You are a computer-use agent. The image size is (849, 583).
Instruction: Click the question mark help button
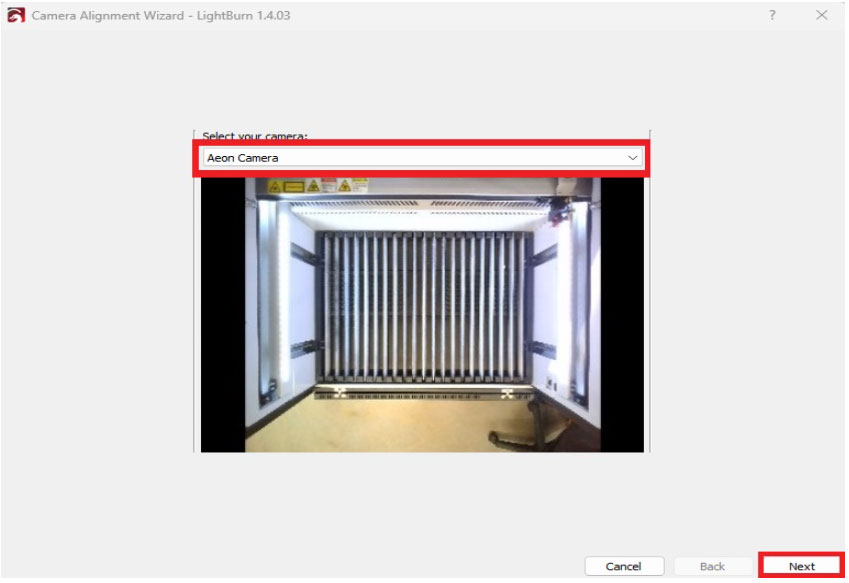click(x=772, y=15)
